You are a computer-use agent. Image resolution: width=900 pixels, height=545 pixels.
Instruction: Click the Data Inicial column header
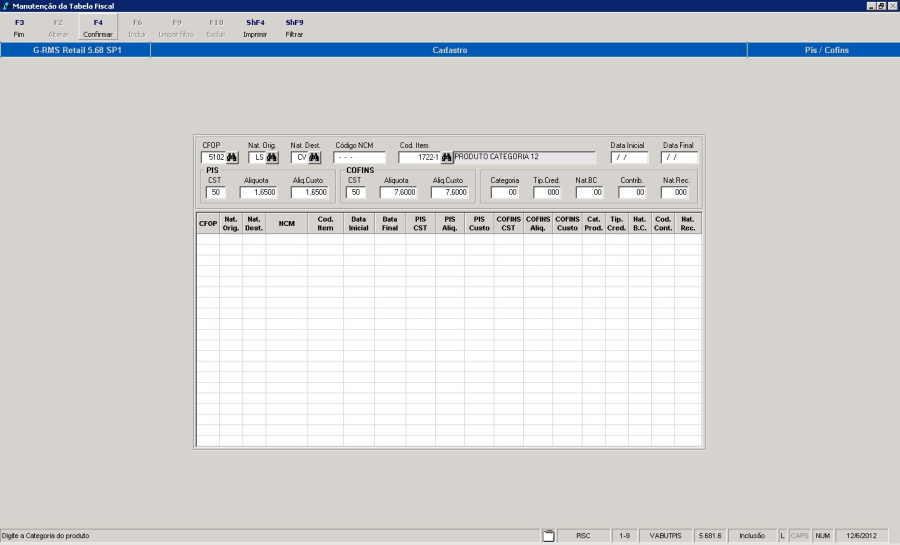pos(359,224)
